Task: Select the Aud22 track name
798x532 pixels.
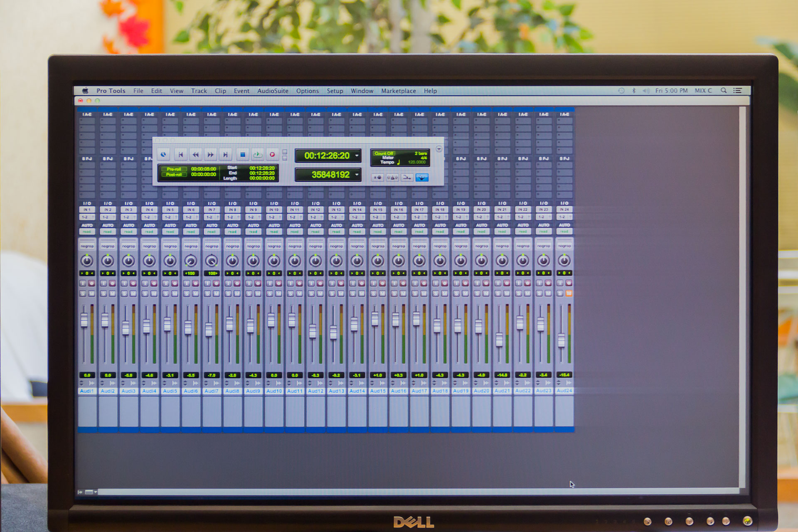Action: tap(523, 391)
